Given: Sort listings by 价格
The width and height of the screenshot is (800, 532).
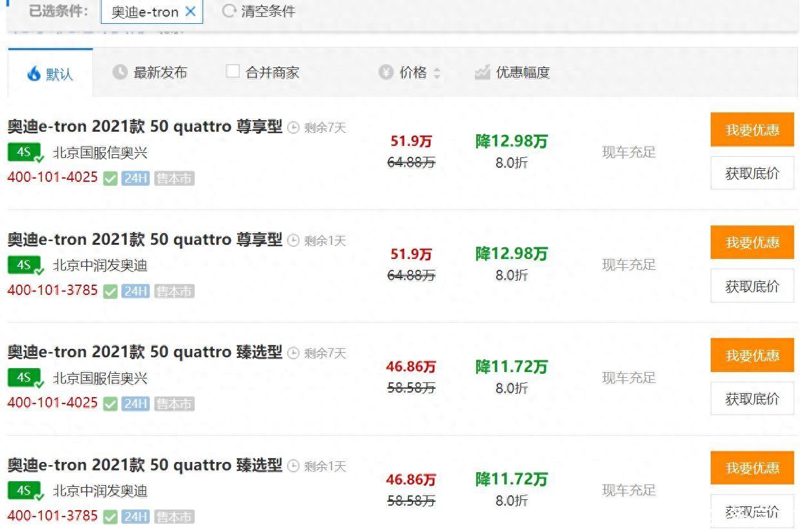Looking at the screenshot, I should pyautogui.click(x=413, y=73).
